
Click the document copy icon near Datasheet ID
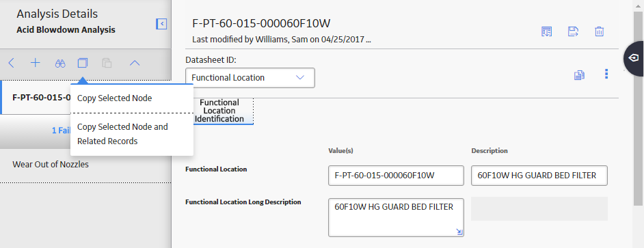580,74
